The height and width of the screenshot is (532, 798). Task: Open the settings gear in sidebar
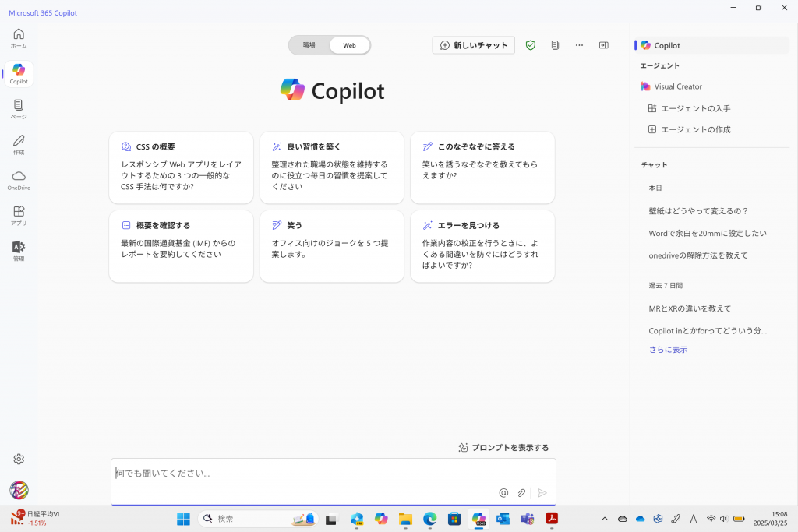click(19, 460)
